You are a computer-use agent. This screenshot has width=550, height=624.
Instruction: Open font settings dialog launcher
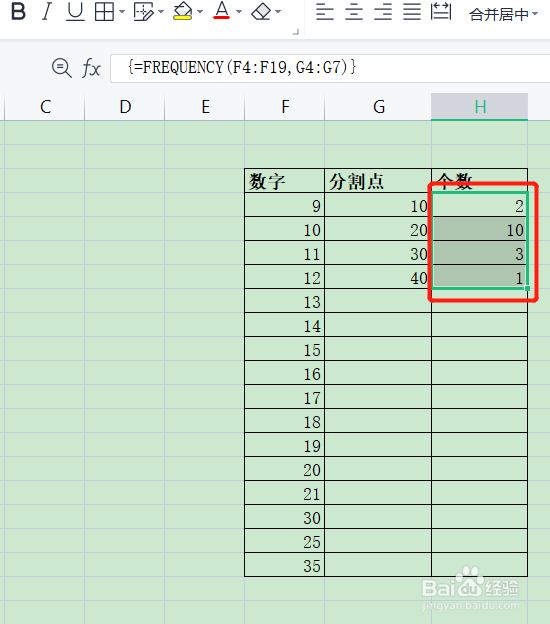click(296, 32)
